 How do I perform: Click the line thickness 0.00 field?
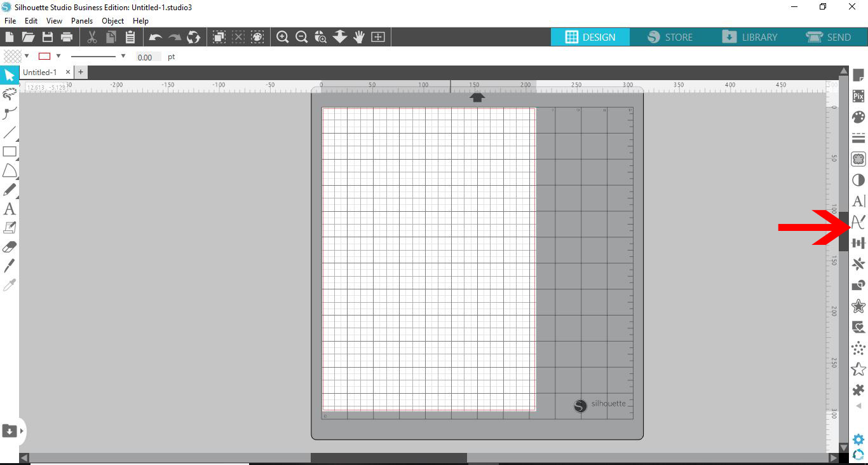(149, 57)
